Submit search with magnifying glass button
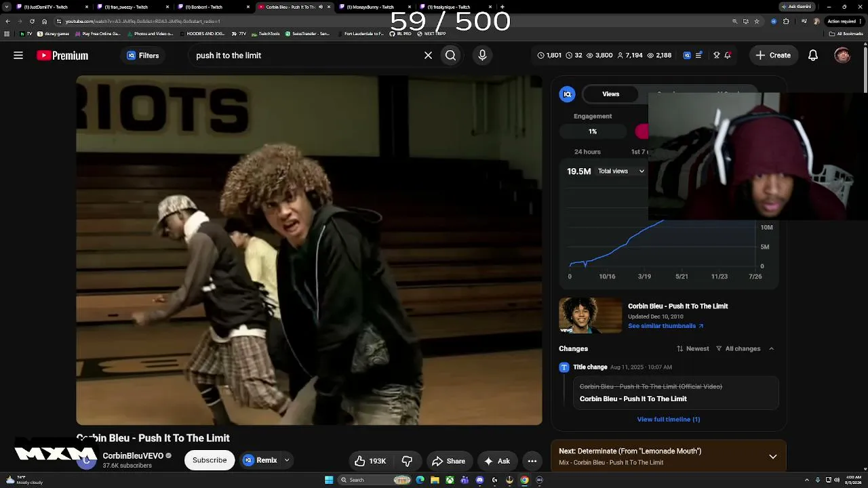The height and width of the screenshot is (488, 868). pos(450,56)
